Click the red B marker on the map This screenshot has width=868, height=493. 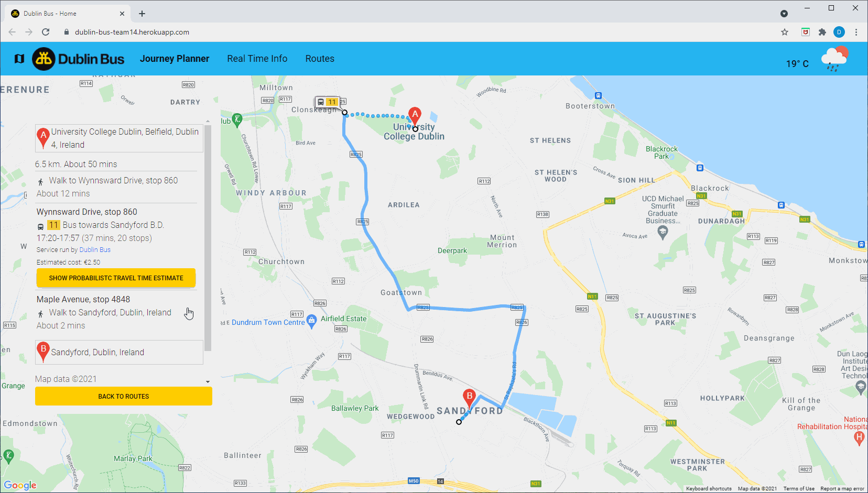coord(470,399)
